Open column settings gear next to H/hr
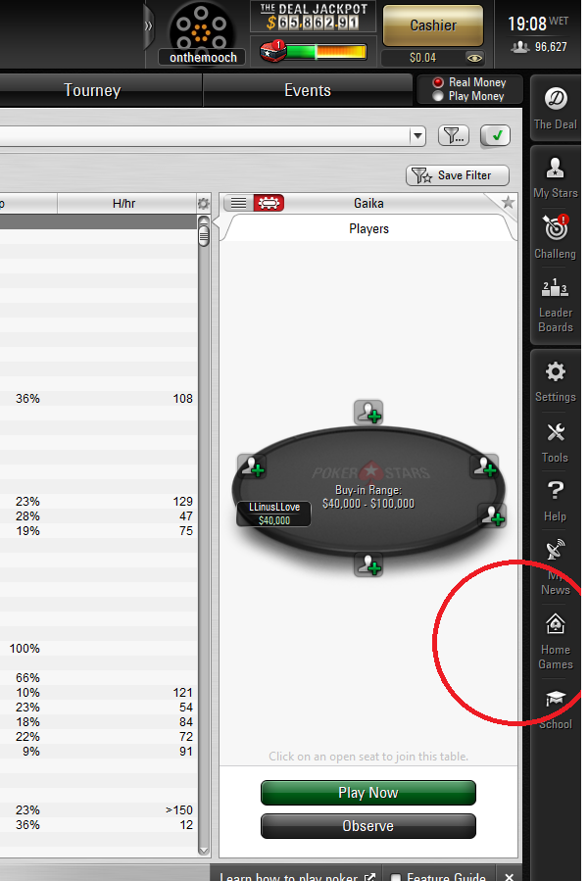The height and width of the screenshot is (881, 588). coord(203,204)
